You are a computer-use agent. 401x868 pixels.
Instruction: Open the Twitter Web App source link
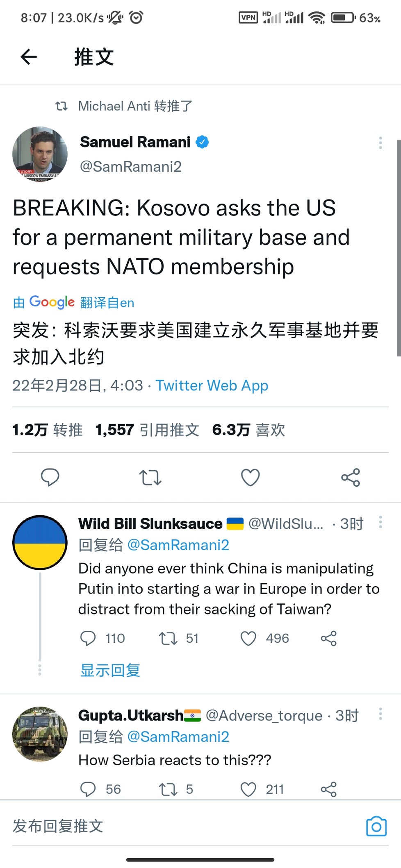[x=212, y=385]
